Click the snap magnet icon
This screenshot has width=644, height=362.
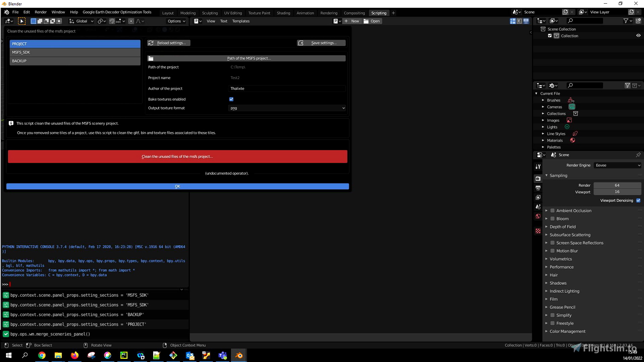112,21
